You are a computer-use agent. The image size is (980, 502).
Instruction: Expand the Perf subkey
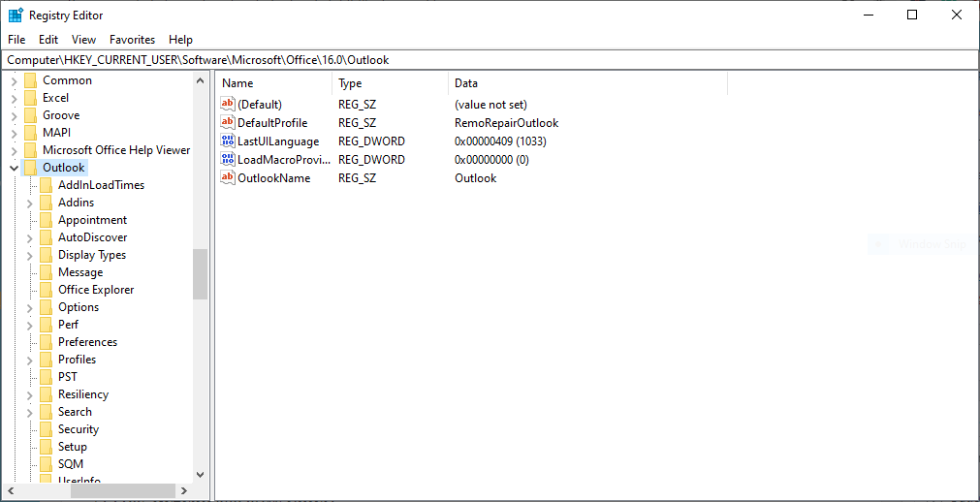click(x=29, y=325)
